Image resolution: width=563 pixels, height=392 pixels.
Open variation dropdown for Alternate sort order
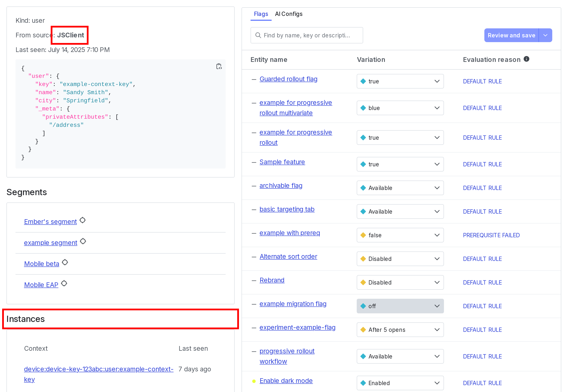click(x=400, y=259)
